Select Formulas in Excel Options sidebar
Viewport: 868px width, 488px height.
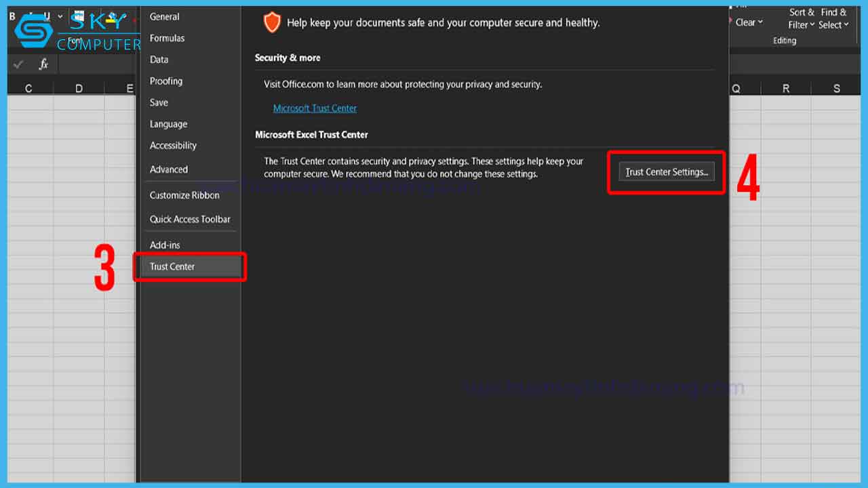(167, 38)
